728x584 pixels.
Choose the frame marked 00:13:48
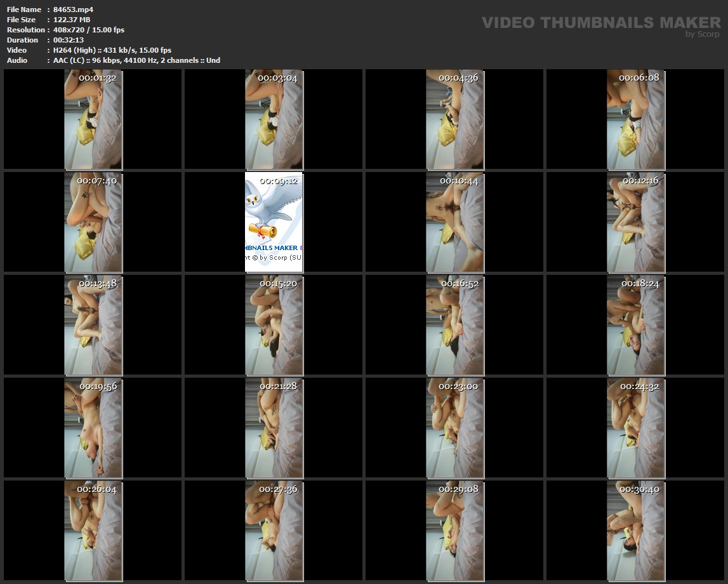(93, 325)
